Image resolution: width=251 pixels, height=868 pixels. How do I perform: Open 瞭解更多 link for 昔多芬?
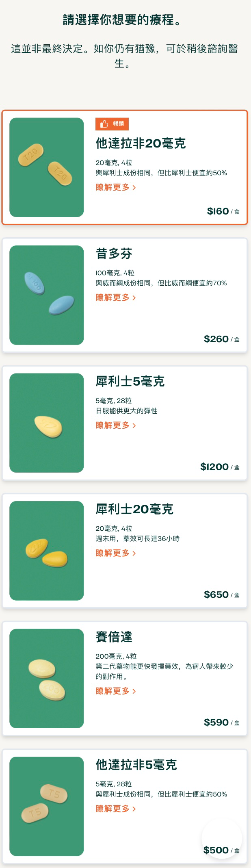coord(116,297)
